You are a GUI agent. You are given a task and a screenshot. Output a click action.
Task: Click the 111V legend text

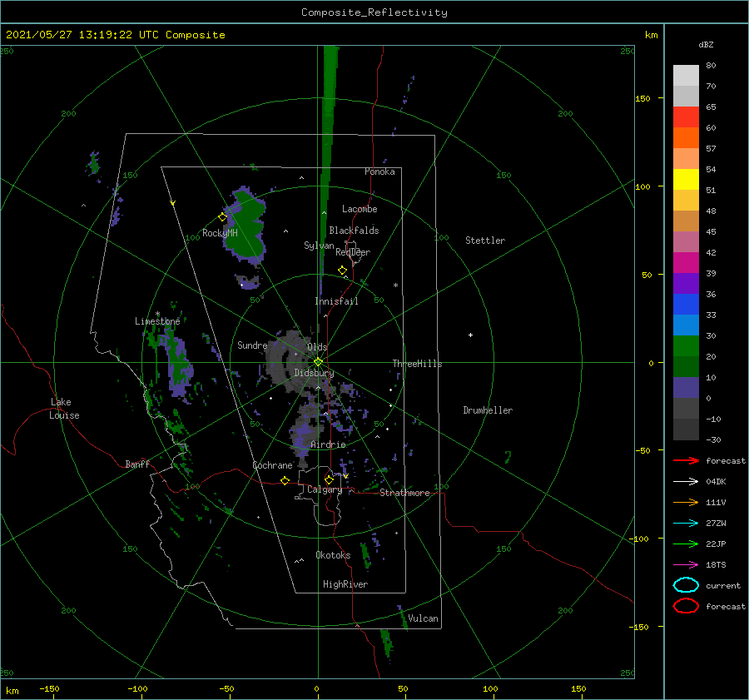716,502
